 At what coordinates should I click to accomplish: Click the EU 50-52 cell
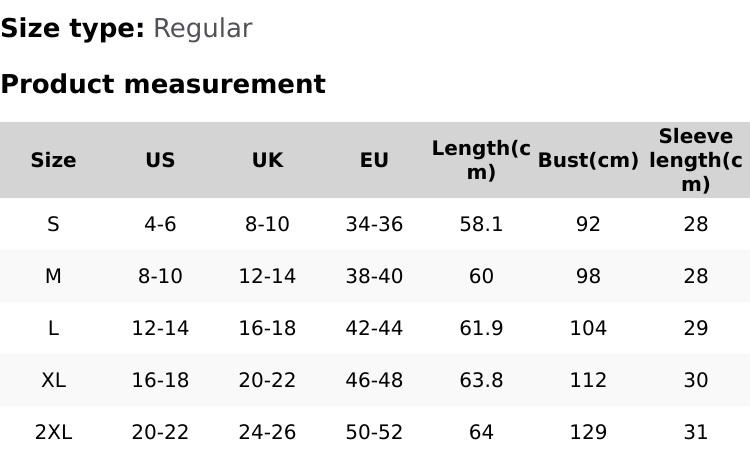point(374,432)
